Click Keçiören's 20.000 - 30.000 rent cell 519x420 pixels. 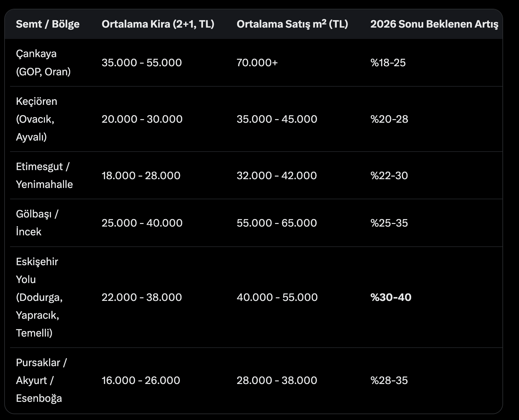point(142,119)
